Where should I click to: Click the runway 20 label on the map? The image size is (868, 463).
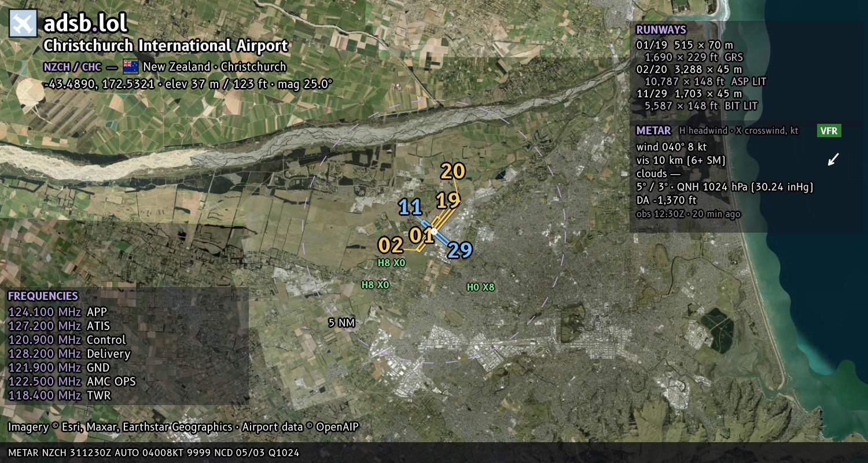(453, 172)
